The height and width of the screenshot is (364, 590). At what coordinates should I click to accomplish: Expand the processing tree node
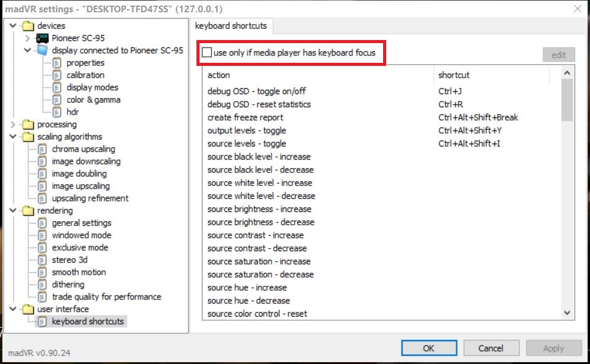click(13, 124)
